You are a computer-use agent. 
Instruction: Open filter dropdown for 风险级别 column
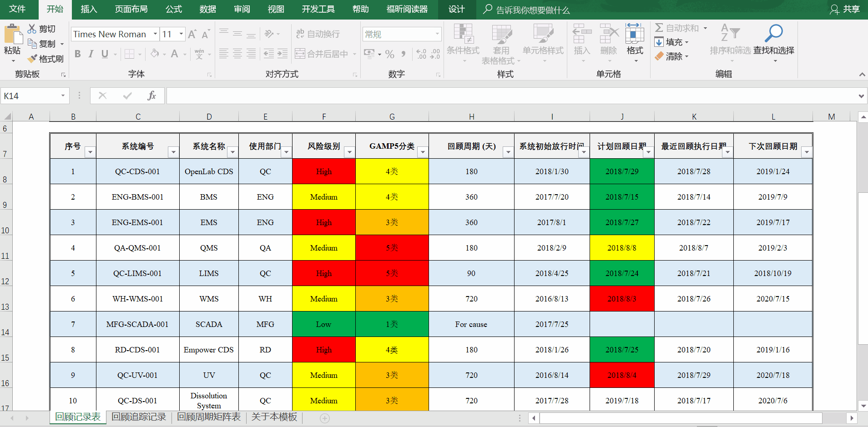tap(349, 152)
